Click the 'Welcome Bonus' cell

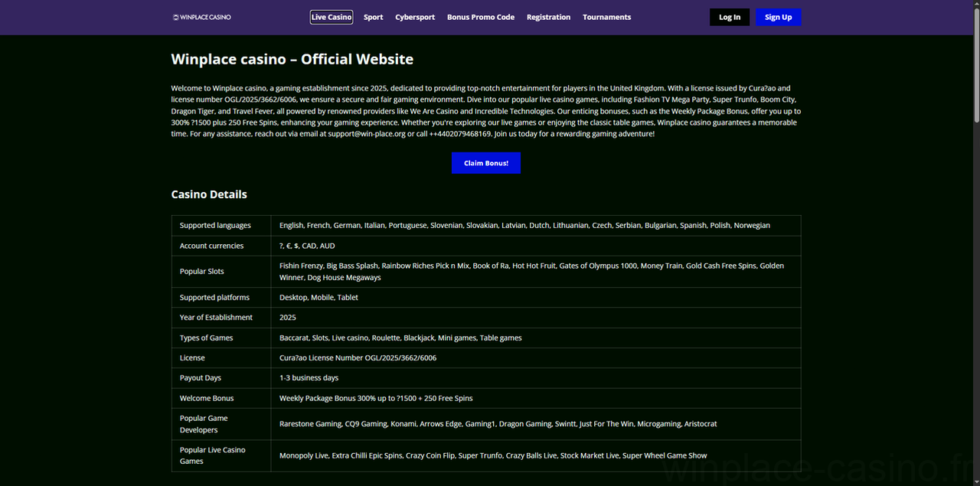tap(221, 398)
